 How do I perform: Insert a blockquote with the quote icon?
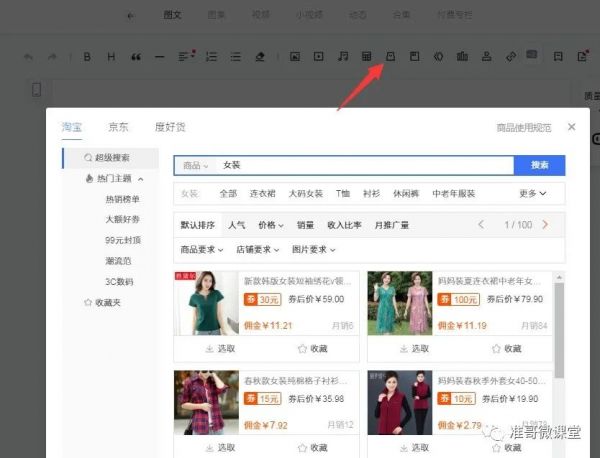pyautogui.click(x=136, y=57)
